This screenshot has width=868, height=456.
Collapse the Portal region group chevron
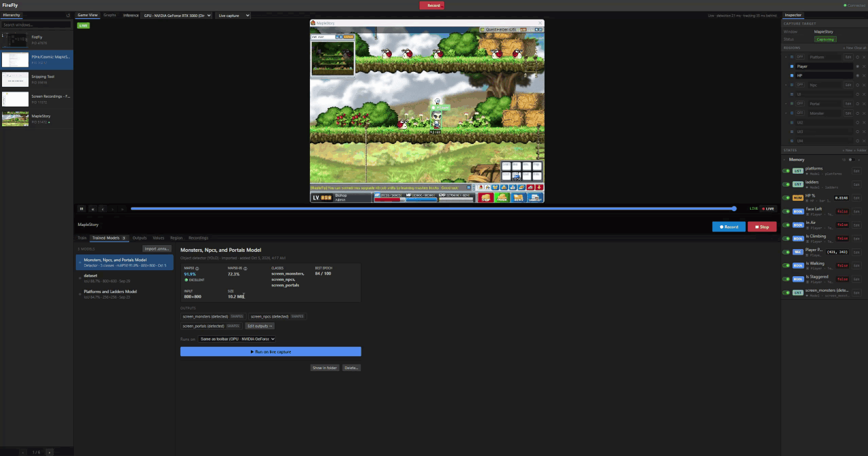tap(786, 104)
